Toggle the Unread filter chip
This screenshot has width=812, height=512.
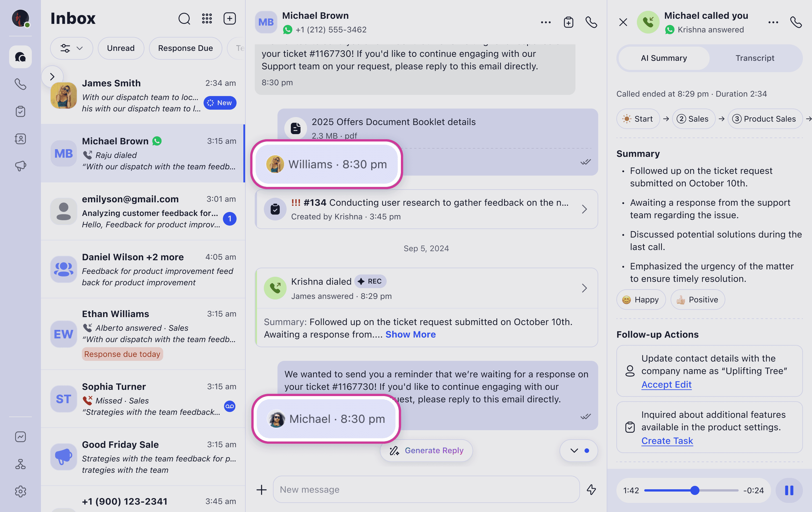121,48
